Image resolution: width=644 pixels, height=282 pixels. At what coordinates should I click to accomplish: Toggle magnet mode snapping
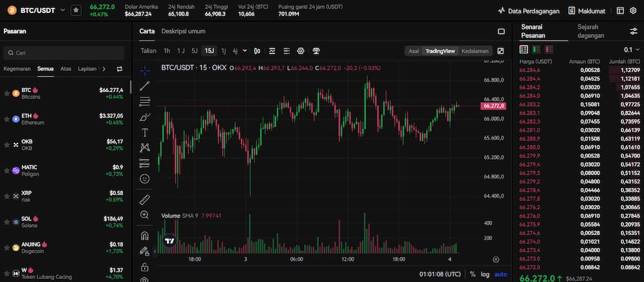(x=144, y=236)
